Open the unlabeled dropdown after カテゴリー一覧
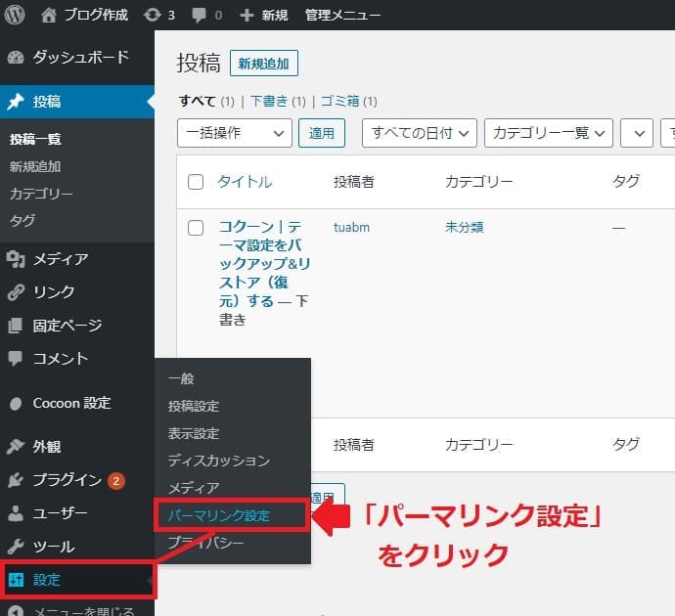675x616 pixels. point(637,133)
